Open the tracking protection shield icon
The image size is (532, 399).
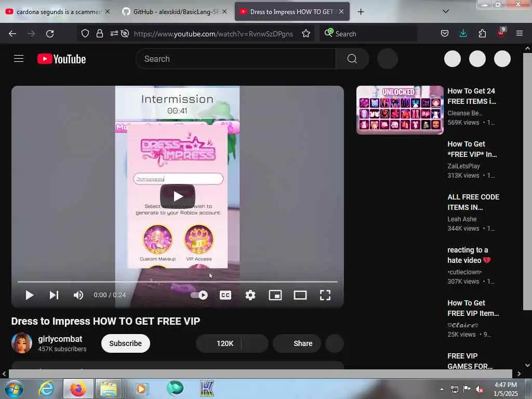tap(85, 34)
